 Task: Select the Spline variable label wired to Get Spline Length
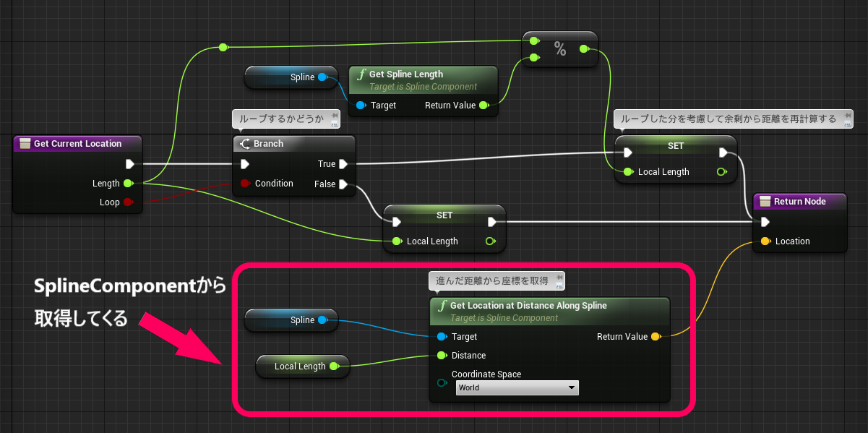(302, 77)
